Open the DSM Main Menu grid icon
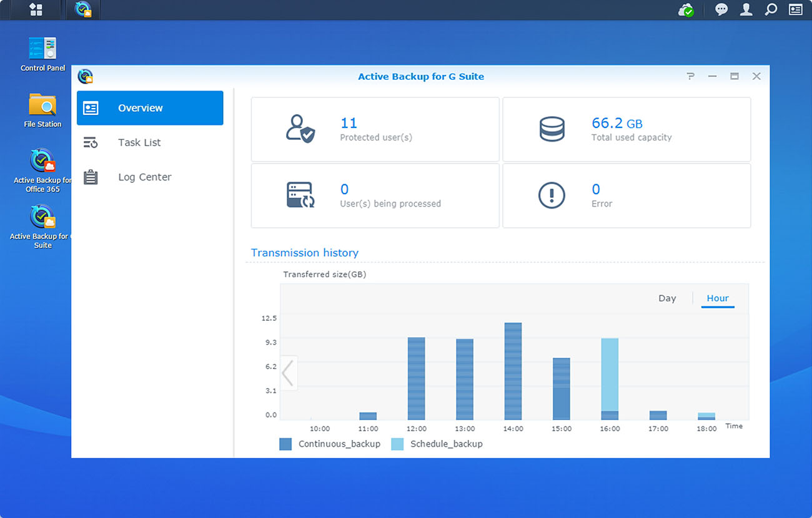Screen dimensions: 812x518 click(36, 9)
